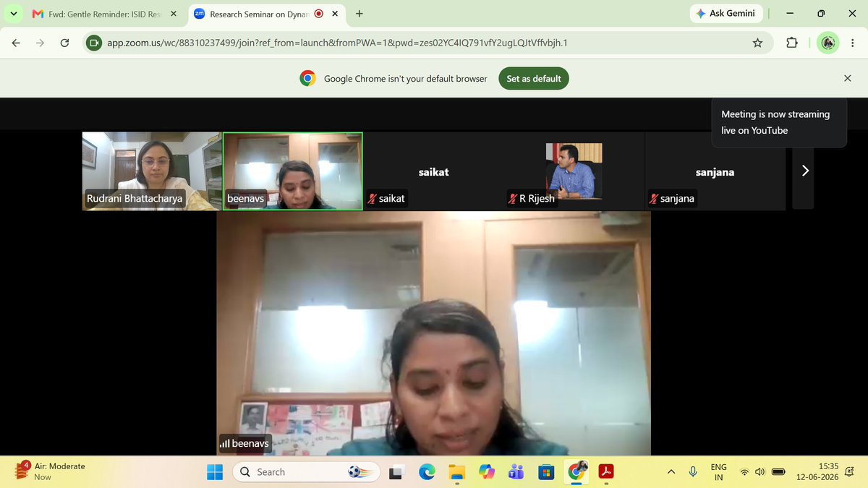This screenshot has height=488, width=868.
Task: Open ENG IN language switcher
Action: [718, 472]
